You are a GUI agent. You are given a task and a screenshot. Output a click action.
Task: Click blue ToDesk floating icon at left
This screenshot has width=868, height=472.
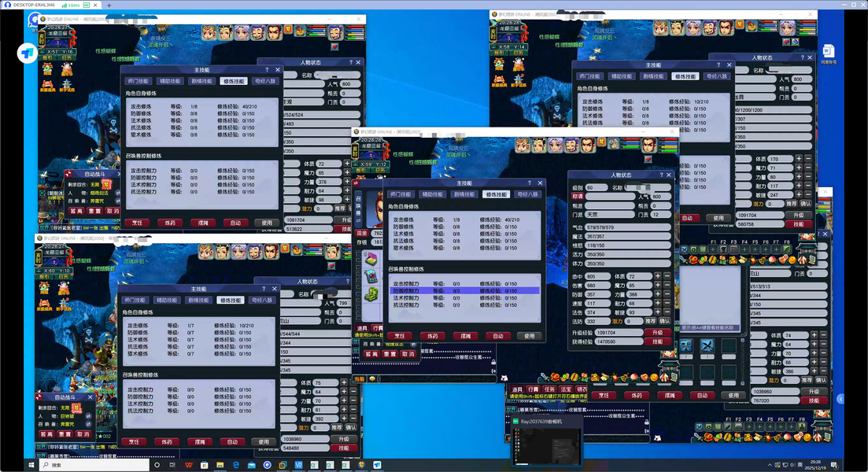click(27, 53)
